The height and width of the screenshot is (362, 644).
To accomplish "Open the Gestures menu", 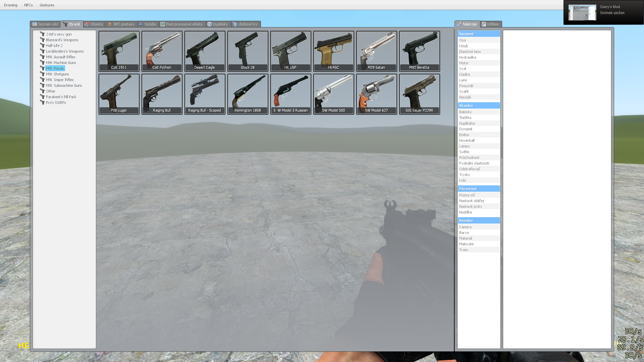I will [x=47, y=5].
